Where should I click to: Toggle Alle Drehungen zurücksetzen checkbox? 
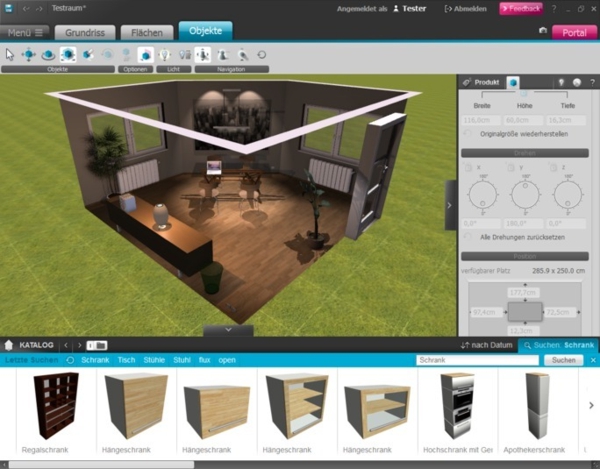point(470,236)
